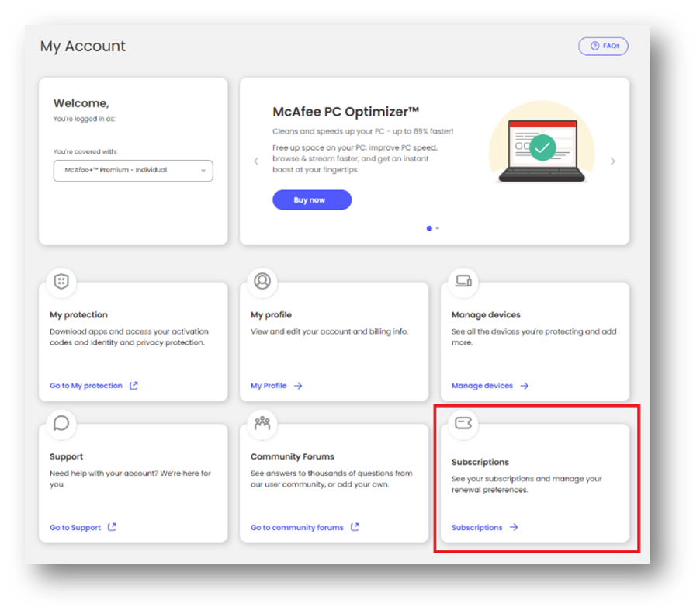The width and height of the screenshot is (700, 614).
Task: Expand the McAfee+ Premium - Individual selector
Action: [133, 171]
